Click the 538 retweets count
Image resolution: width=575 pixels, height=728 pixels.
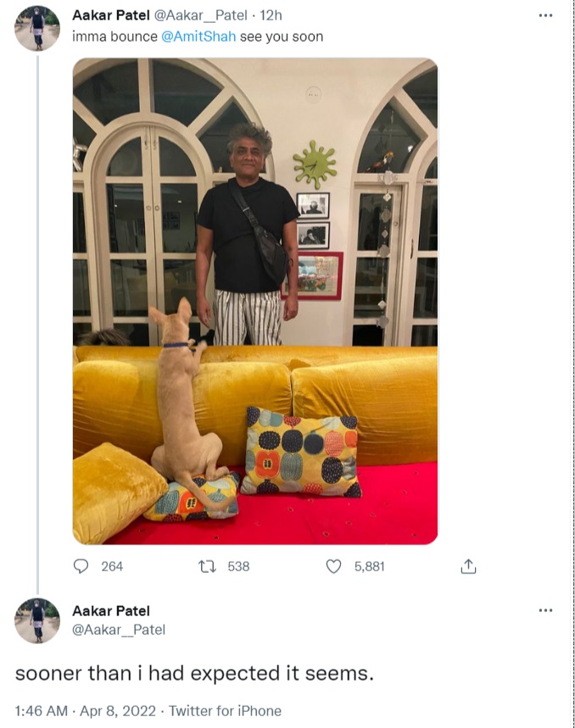238,566
